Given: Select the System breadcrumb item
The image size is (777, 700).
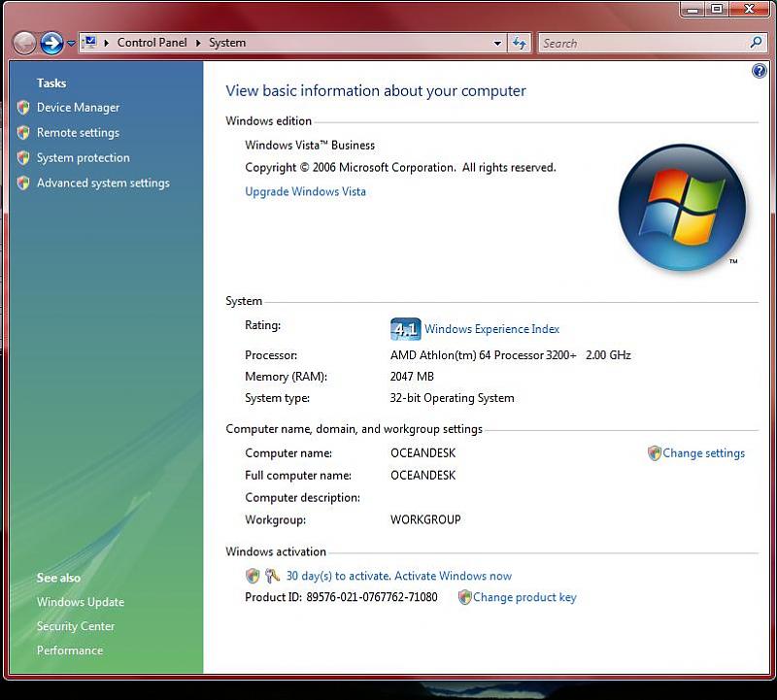Looking at the screenshot, I should [x=227, y=43].
